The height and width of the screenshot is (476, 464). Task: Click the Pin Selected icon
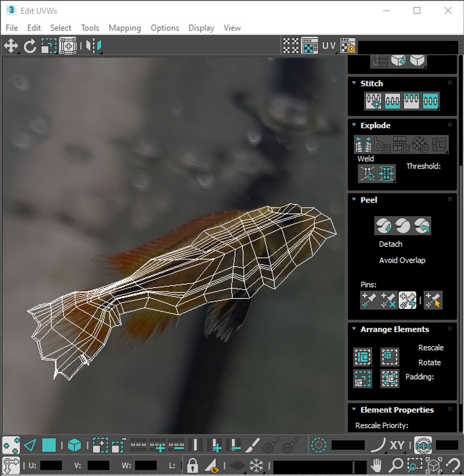369,301
